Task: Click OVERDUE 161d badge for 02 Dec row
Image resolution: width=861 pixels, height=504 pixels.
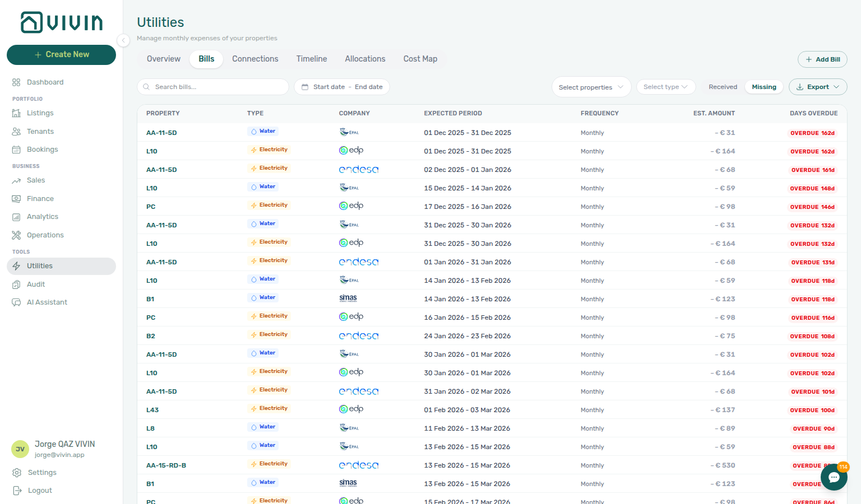Action: pyautogui.click(x=813, y=170)
